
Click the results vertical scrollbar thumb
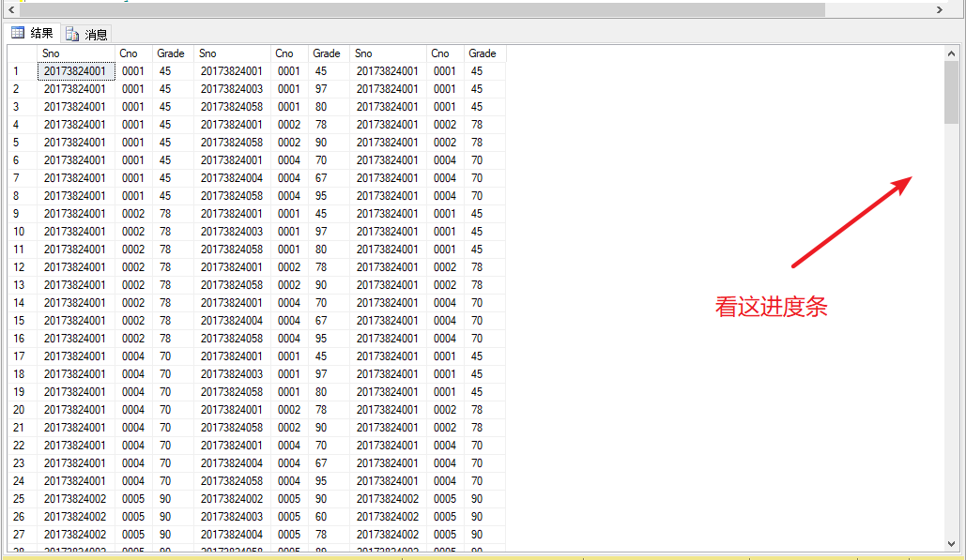[x=951, y=92]
